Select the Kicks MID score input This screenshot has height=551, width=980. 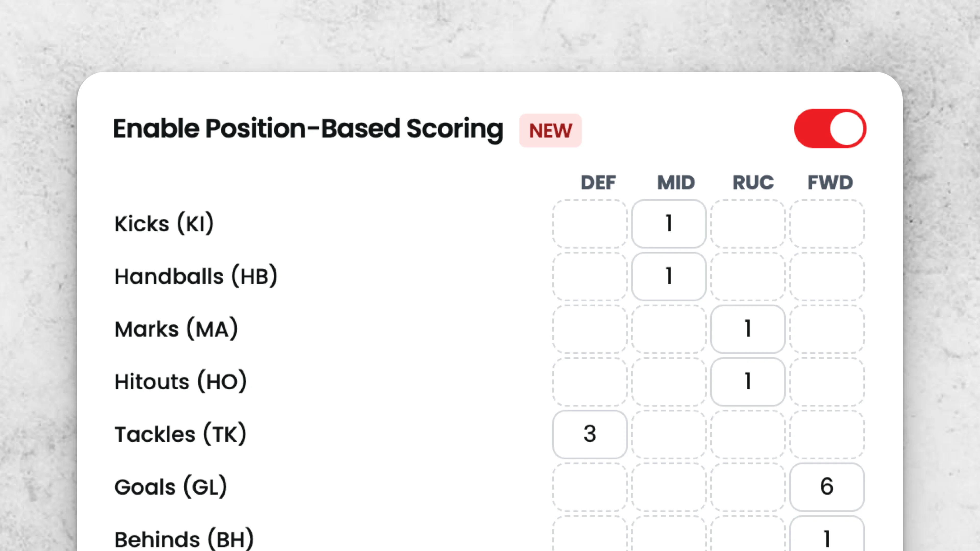point(669,224)
